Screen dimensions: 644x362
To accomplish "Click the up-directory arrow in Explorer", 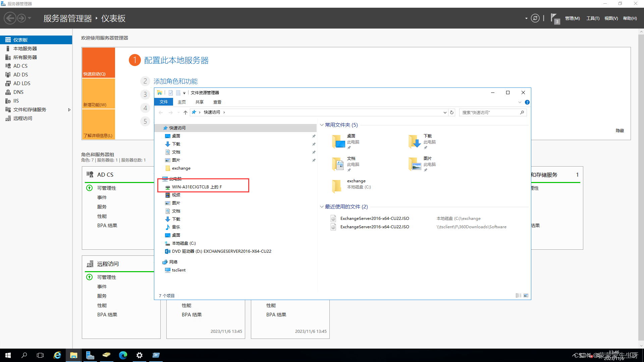I will (185, 113).
